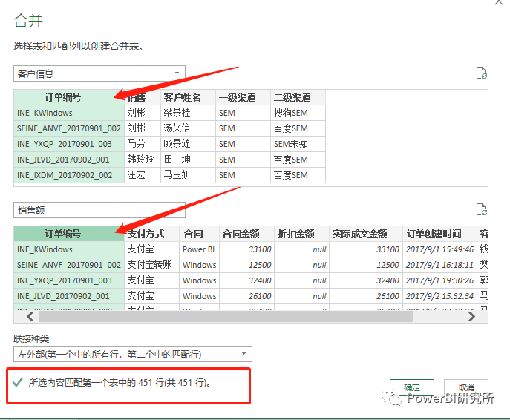
Task: Select 合同 column header
Action: (199, 234)
